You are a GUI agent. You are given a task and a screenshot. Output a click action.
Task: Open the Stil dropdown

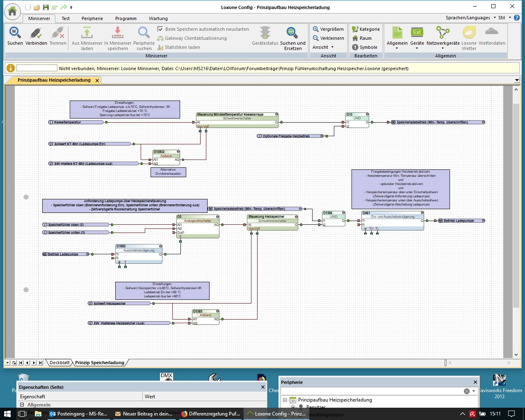coord(504,18)
